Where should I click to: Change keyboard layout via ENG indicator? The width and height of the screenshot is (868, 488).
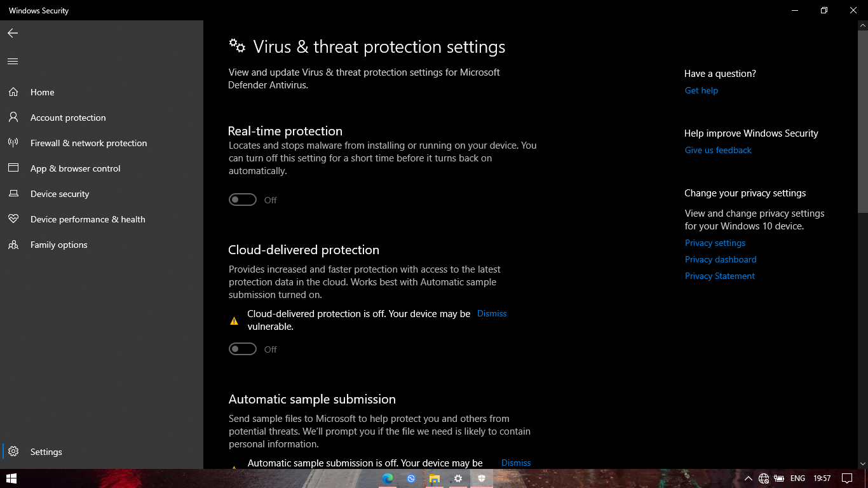click(x=799, y=478)
